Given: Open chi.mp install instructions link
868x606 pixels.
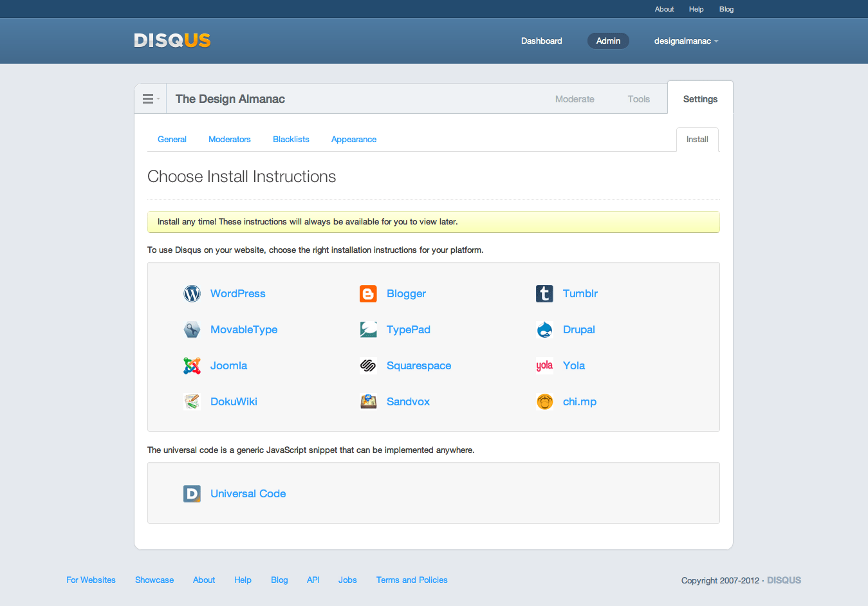Looking at the screenshot, I should tap(580, 401).
